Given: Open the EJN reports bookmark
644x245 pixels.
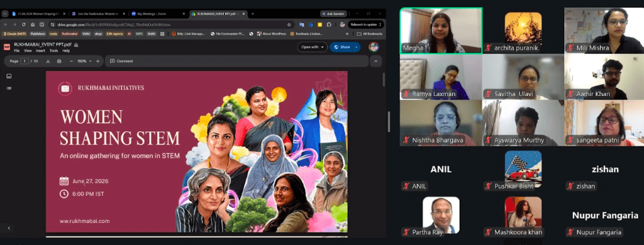Looking at the screenshot, I should pos(114,34).
